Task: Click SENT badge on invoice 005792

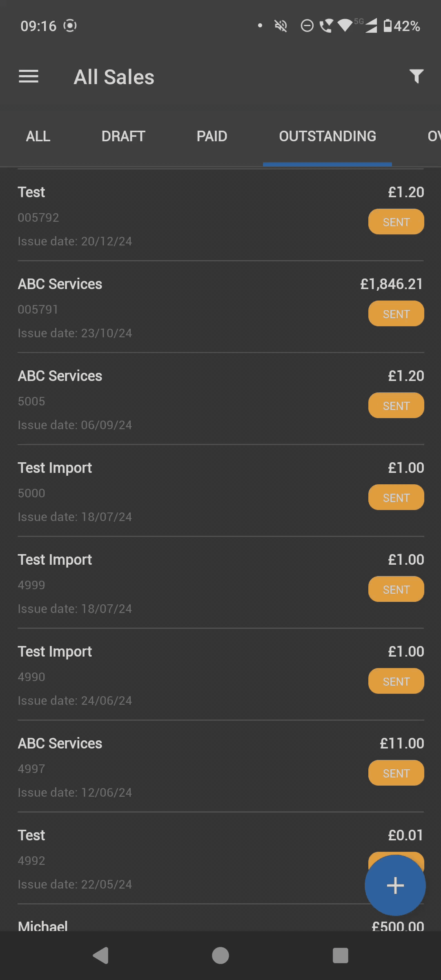Action: click(396, 222)
